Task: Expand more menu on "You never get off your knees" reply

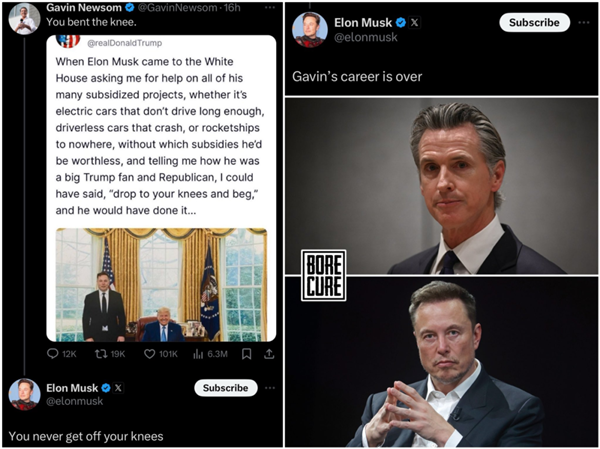Action: click(270, 387)
